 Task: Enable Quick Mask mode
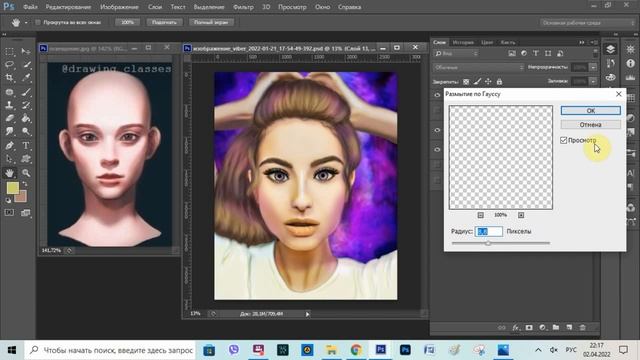pos(9,213)
